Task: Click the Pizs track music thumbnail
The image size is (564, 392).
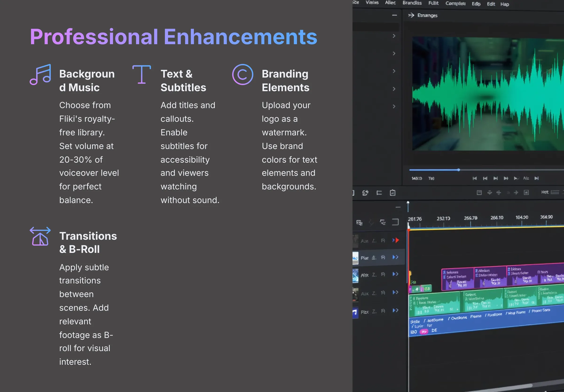Action: [356, 313]
